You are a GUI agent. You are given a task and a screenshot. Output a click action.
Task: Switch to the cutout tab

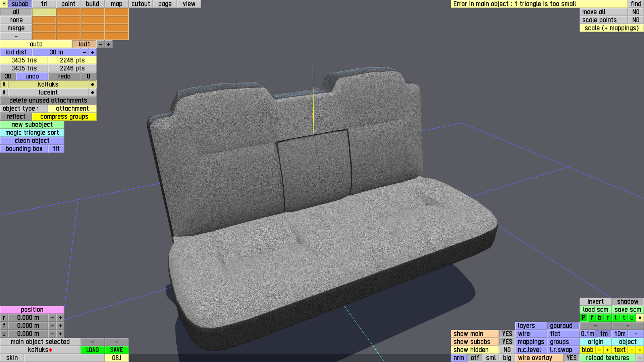[x=141, y=4]
